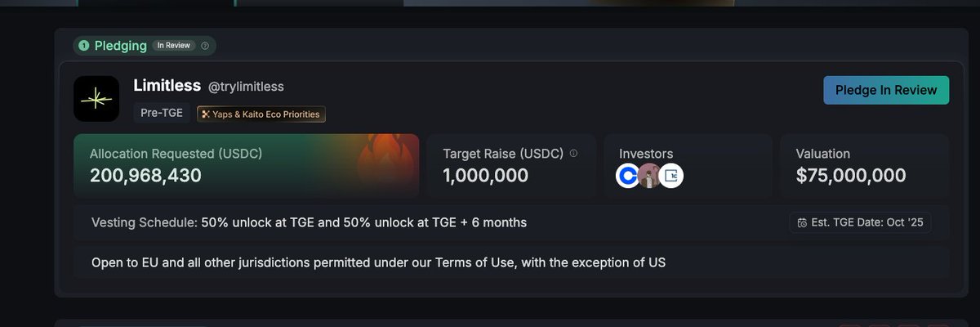This screenshot has width=980, height=327.
Task: Select the Pre-TGE tag
Action: 161,113
